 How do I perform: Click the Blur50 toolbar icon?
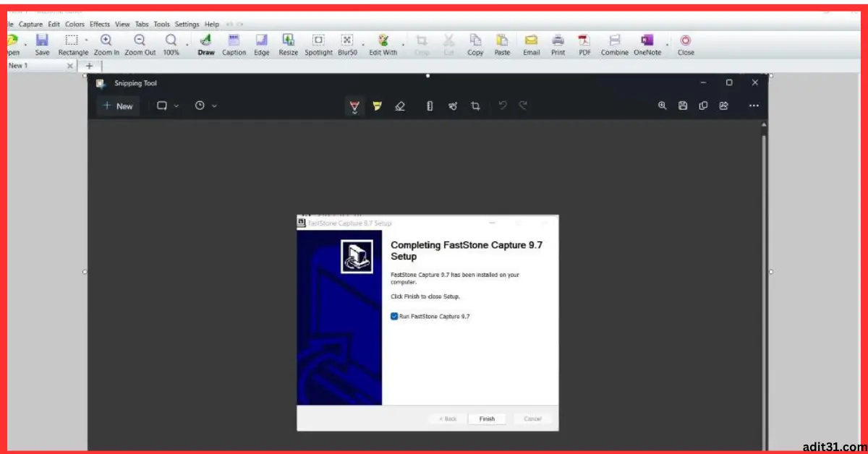tap(347, 40)
